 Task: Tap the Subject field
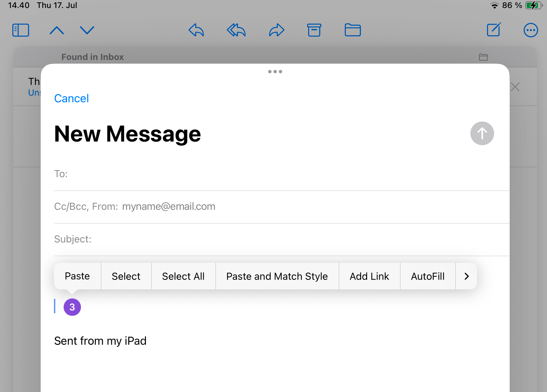point(282,239)
